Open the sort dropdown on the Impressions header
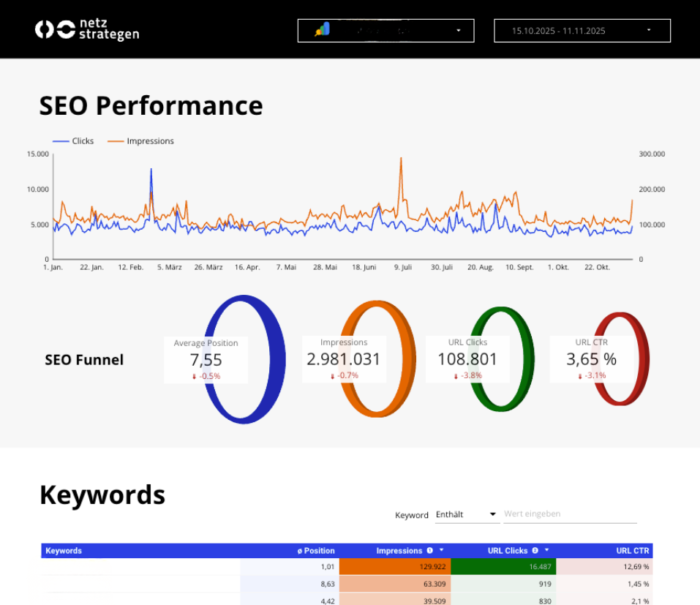Image resolution: width=700 pixels, height=605 pixels. tap(440, 550)
